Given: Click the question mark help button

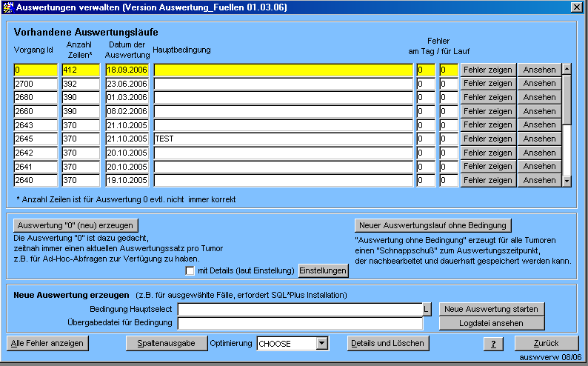Looking at the screenshot, I should (x=493, y=344).
